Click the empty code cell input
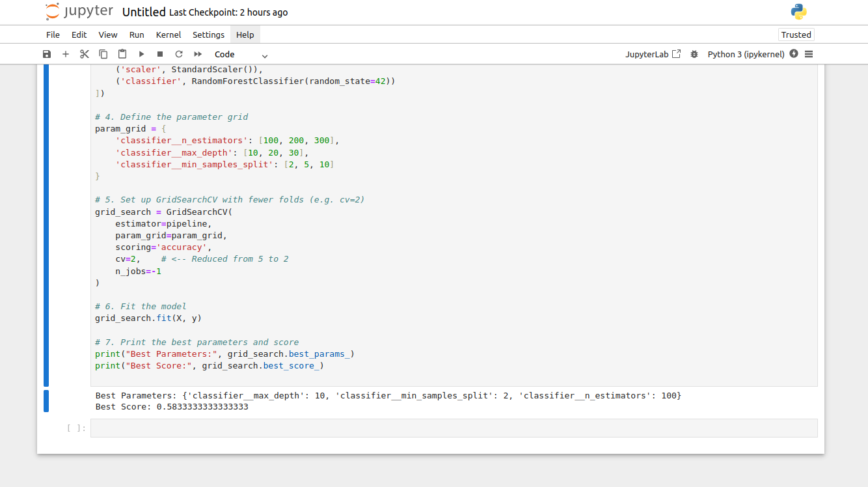The height and width of the screenshot is (487, 868). coord(454,428)
